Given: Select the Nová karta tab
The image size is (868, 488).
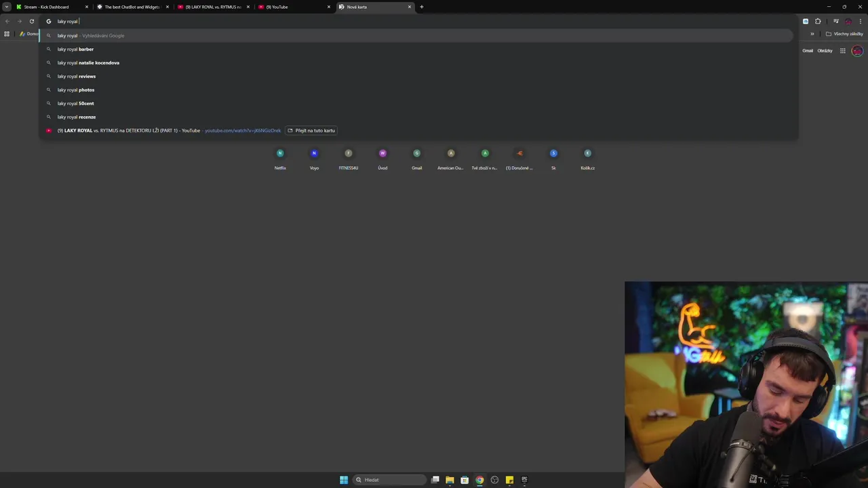Looking at the screenshot, I should (x=374, y=7).
